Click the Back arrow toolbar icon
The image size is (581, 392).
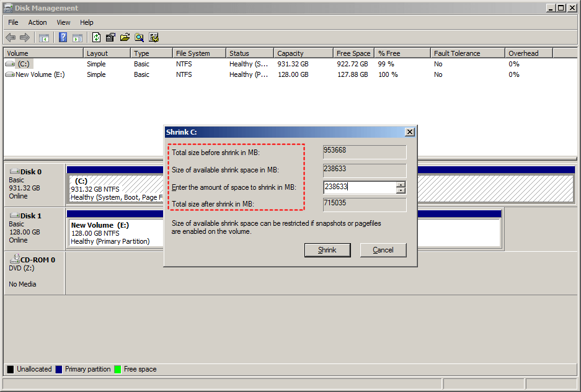pos(11,37)
